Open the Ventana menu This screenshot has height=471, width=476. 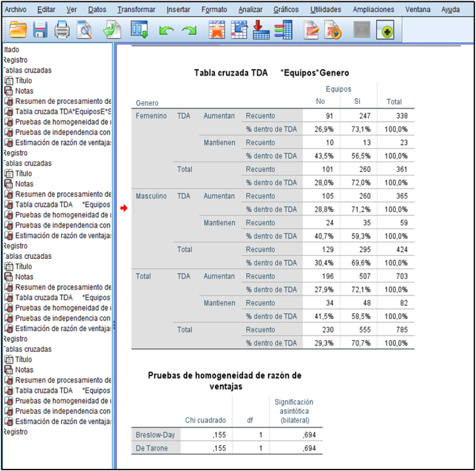click(x=418, y=9)
